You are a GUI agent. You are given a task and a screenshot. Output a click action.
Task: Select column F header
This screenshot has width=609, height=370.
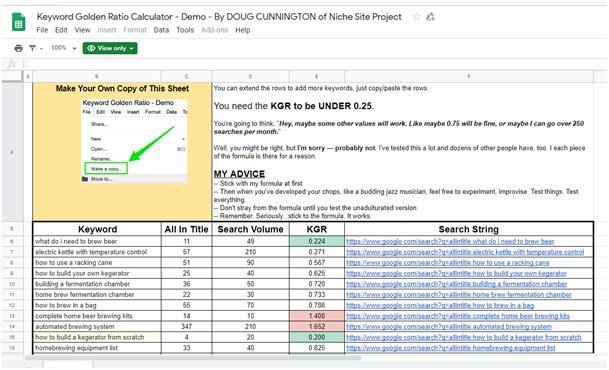point(469,76)
